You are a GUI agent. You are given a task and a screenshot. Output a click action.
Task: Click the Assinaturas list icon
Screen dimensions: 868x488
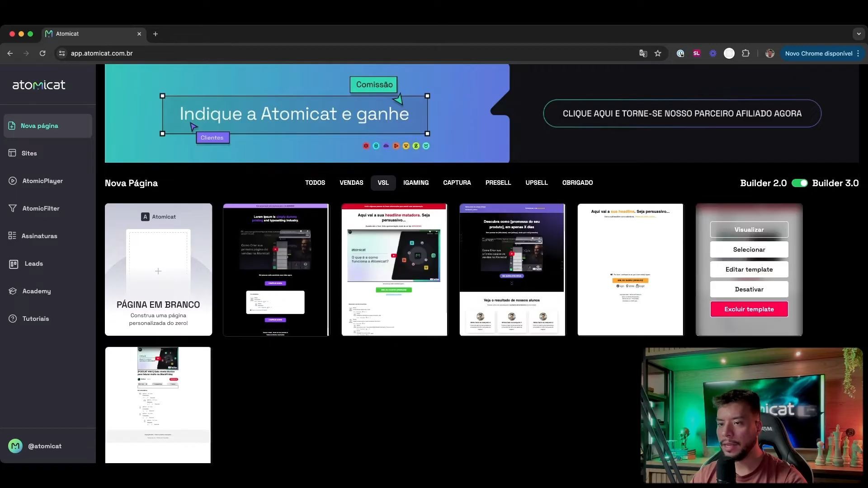click(12, 236)
